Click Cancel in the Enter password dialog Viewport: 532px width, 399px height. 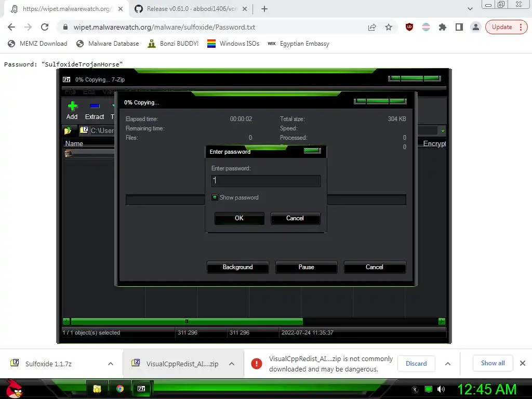pos(295,218)
